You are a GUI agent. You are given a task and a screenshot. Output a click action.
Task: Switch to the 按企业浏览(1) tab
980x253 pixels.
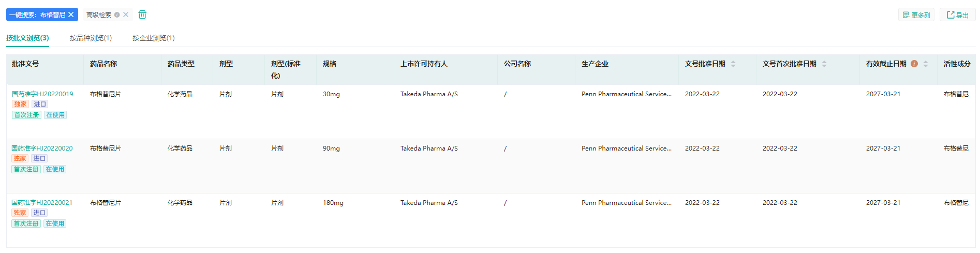(x=153, y=38)
